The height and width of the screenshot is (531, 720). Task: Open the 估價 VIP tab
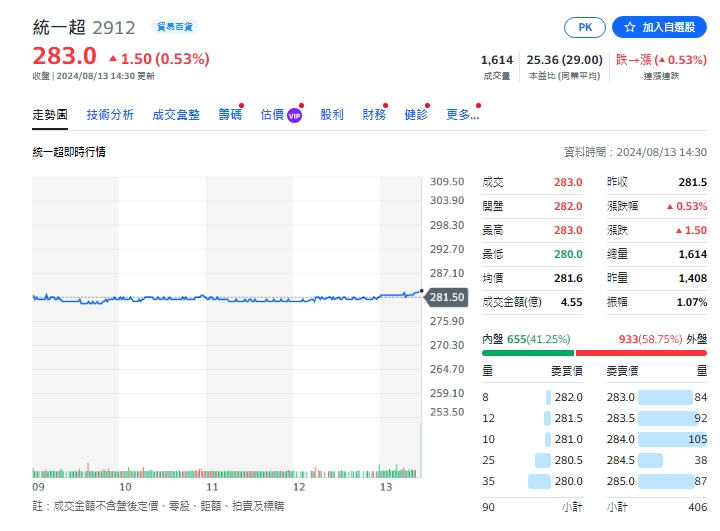pos(281,114)
